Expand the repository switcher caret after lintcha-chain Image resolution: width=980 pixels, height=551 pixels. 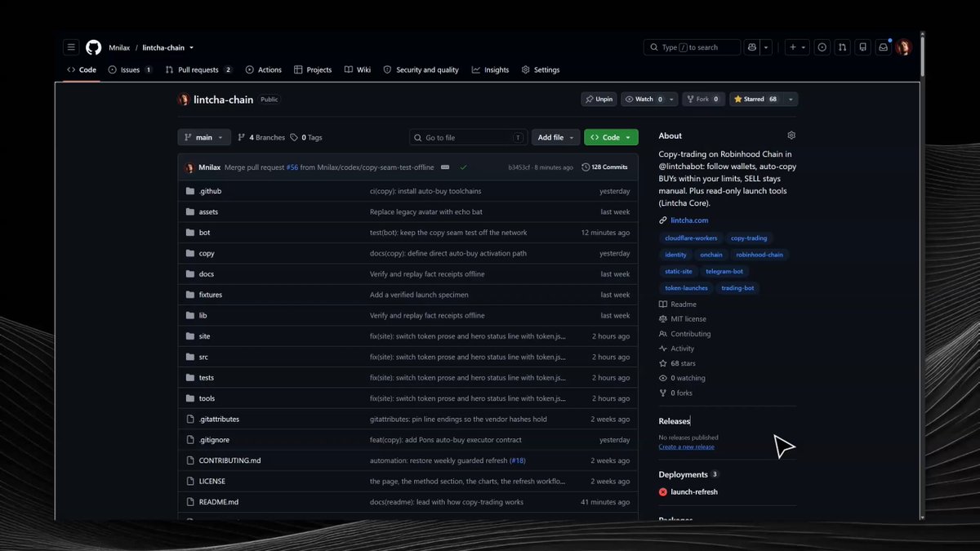191,47
